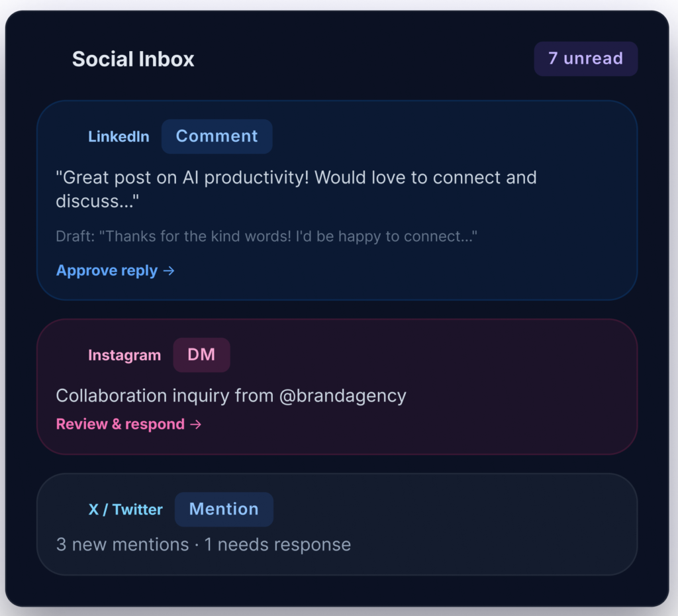Screen dimensions: 678x616
Task: Select the X / Twitter platform label
Action: coord(126,509)
